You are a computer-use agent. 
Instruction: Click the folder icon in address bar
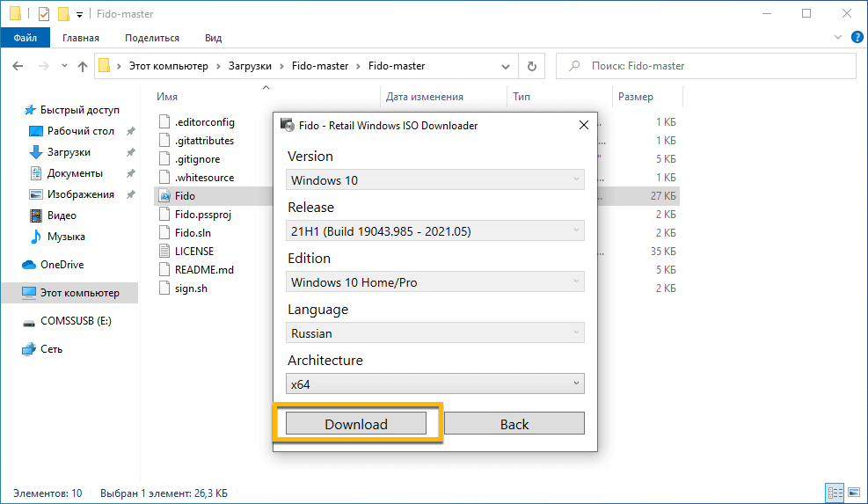pos(104,66)
